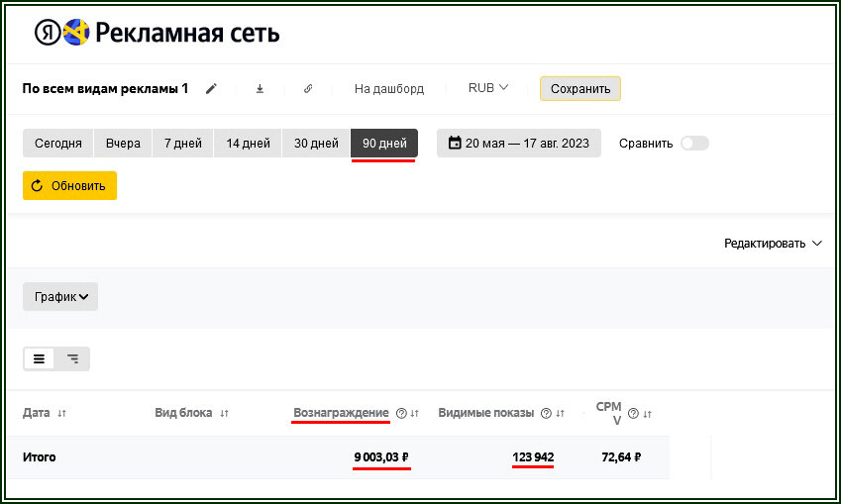Click the Вид блока column header
This screenshot has height=504, width=841.
pyautogui.click(x=183, y=413)
